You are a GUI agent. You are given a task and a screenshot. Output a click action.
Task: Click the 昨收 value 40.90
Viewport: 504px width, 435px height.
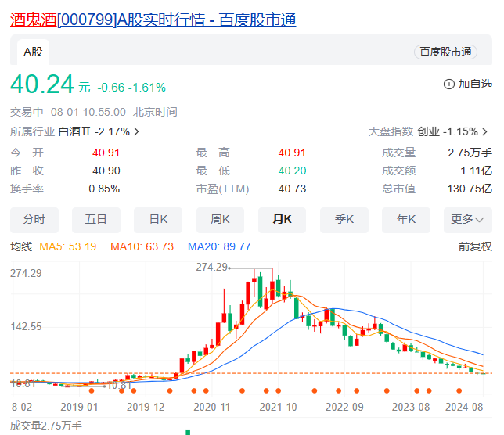coord(106,171)
